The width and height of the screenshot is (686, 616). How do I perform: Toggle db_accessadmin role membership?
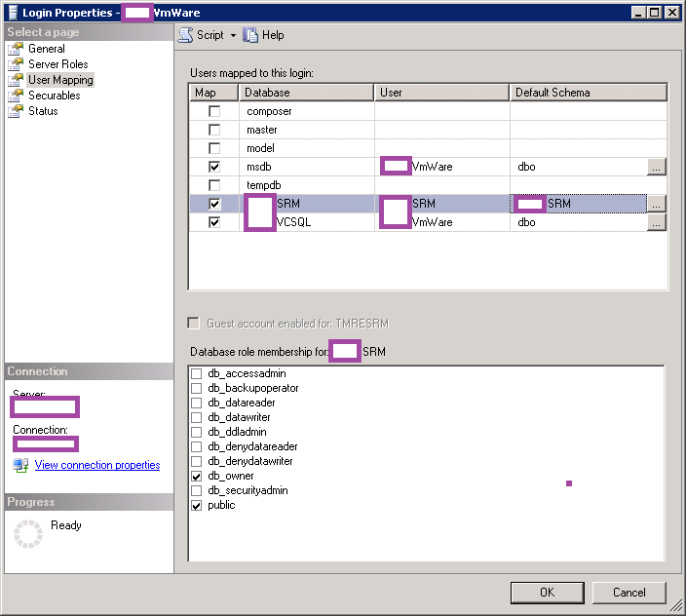(197, 373)
